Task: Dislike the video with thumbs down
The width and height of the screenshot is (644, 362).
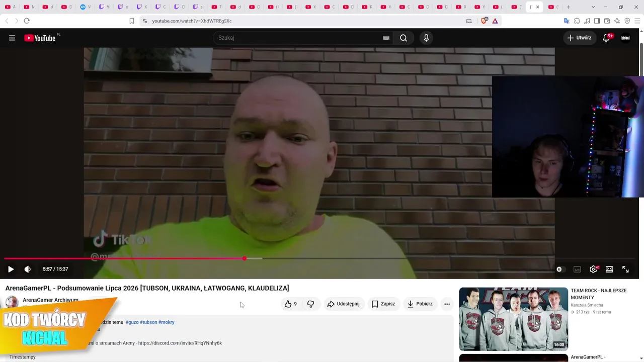Action: tap(310, 304)
